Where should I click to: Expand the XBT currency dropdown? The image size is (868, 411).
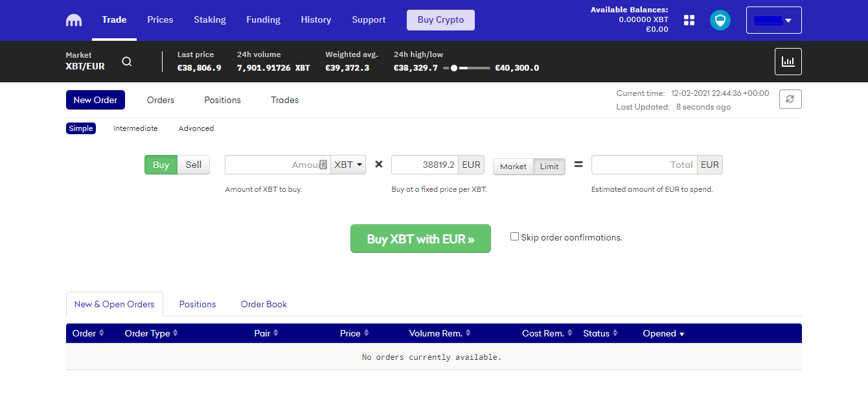(348, 165)
